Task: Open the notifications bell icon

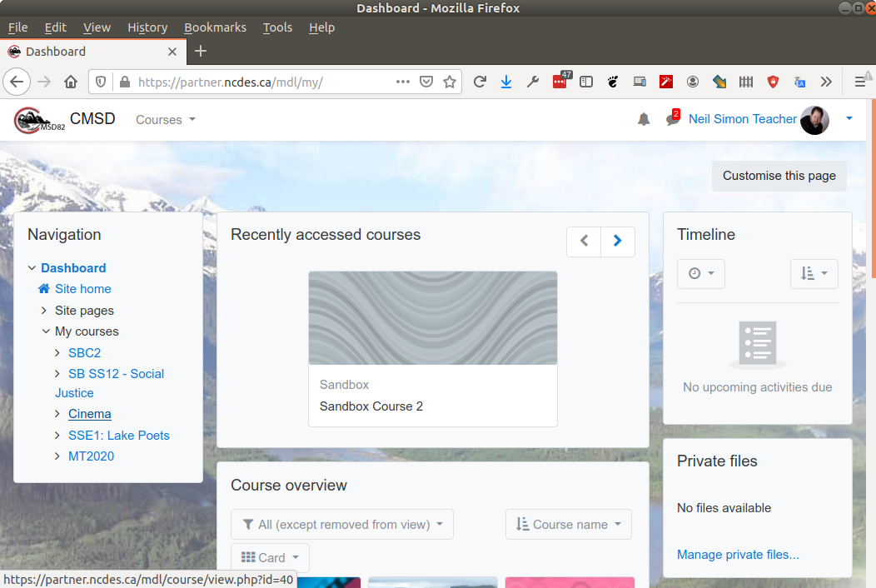Action: [643, 119]
